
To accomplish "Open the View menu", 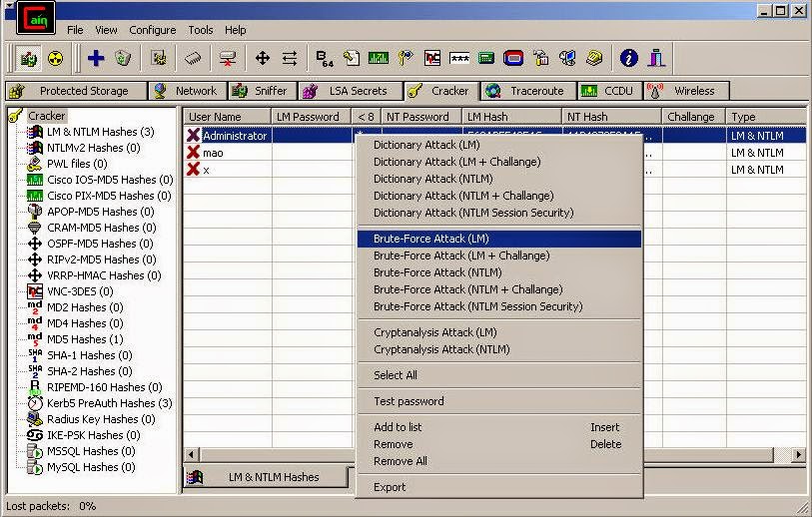I will point(106,30).
